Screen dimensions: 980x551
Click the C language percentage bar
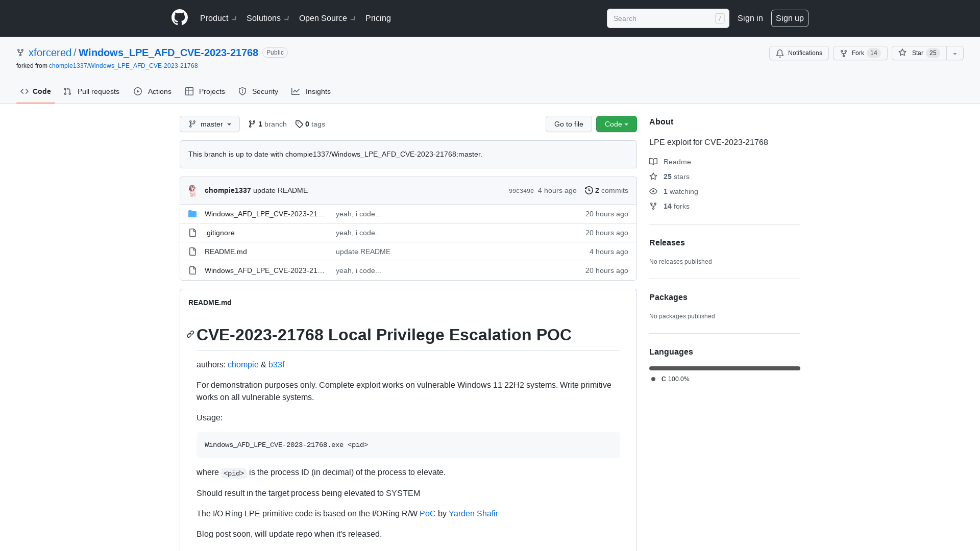(725, 368)
